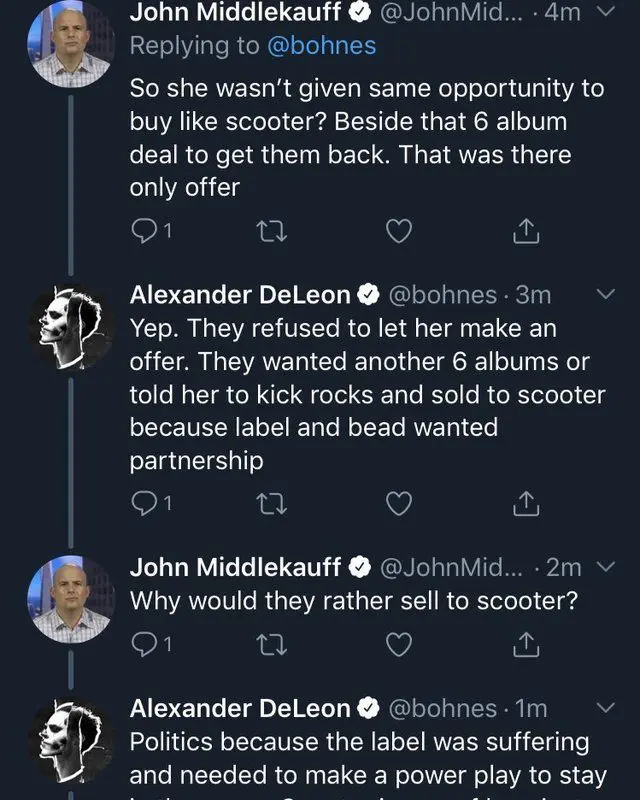Open options chevron on Alexander's 1m tweet

(606, 708)
